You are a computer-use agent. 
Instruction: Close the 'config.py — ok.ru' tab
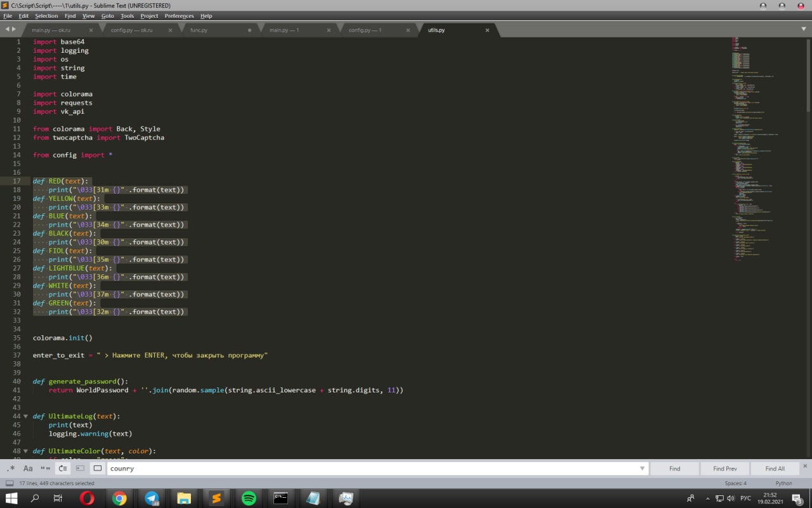click(170, 30)
